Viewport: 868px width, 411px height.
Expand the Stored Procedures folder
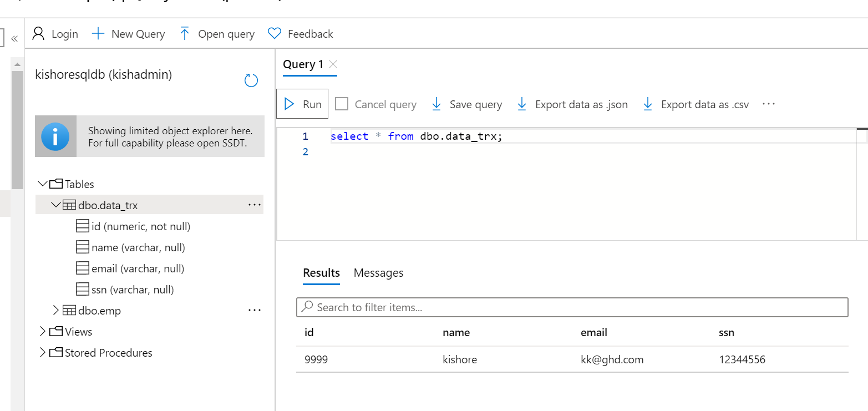point(43,353)
